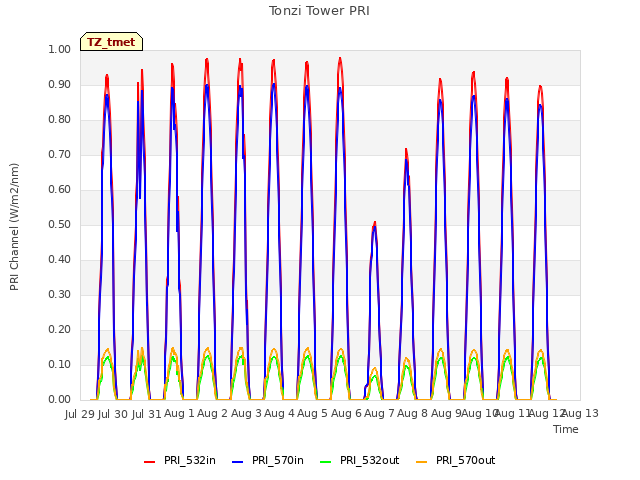Click the TZ_tmet annotation label
Image resolution: width=640 pixels, height=480 pixels.
(x=111, y=42)
